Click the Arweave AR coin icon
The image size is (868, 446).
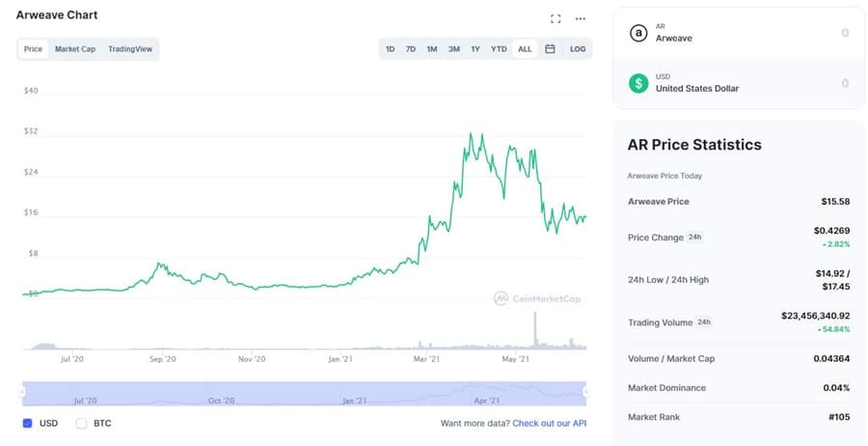[x=638, y=33]
